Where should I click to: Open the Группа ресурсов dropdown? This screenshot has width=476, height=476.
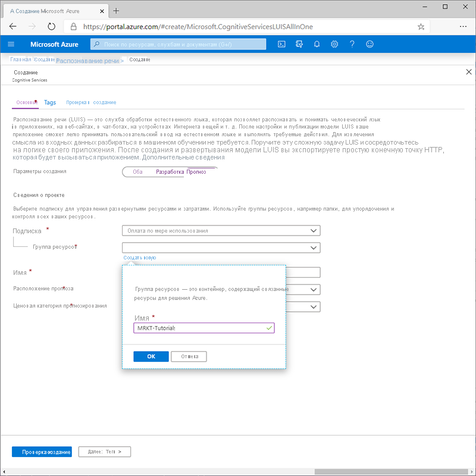[x=221, y=248]
